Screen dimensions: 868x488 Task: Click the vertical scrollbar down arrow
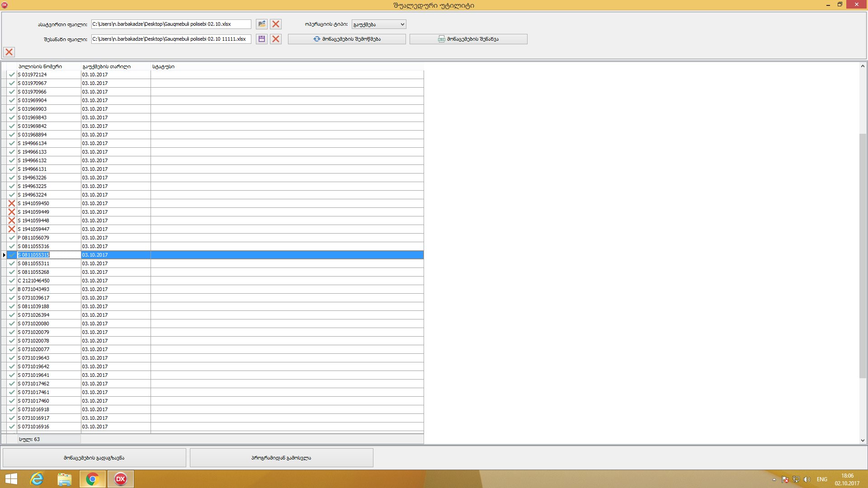click(863, 440)
